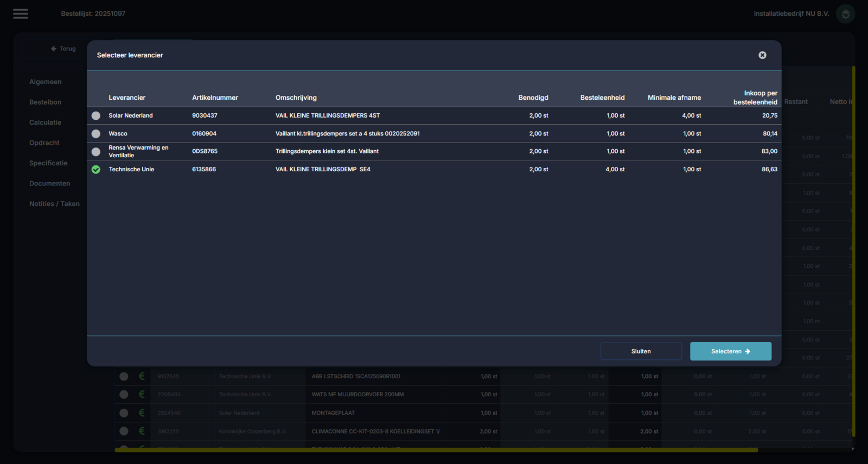Choose Rensa Verwarming en Ventilatie radio button
The height and width of the screenshot is (464, 868).
click(x=96, y=152)
